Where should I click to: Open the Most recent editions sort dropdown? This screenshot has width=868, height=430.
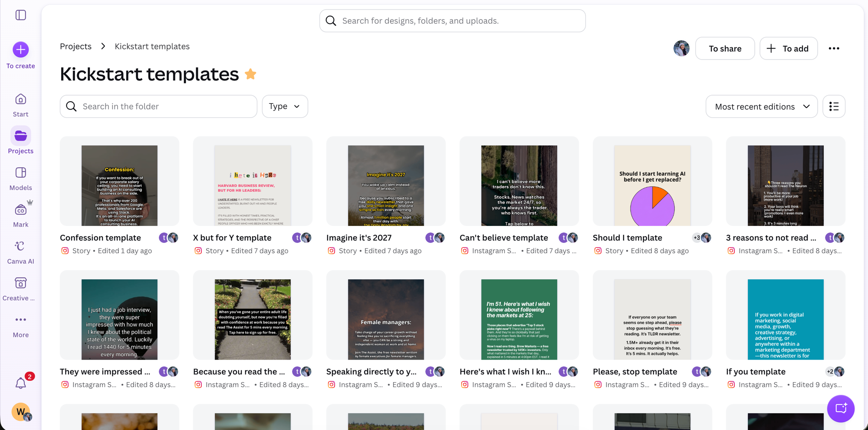tap(762, 106)
